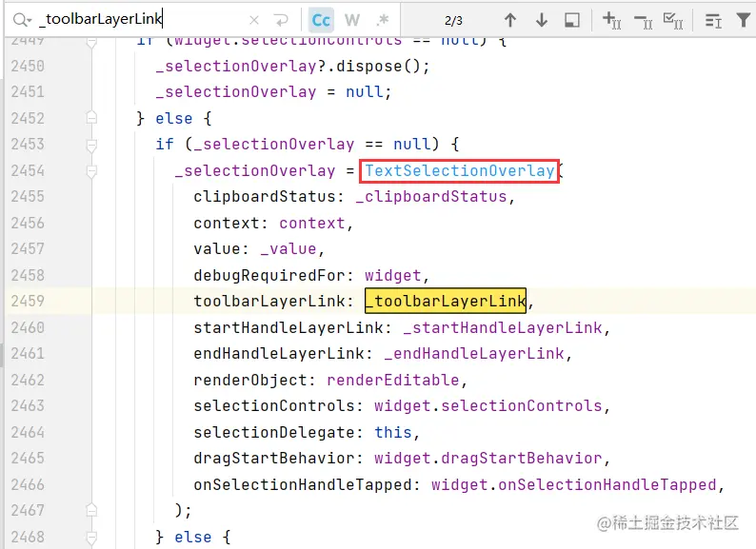Screen dimensions: 756x549
Task: Click _clipboardStatus value on line 2455
Action: pos(431,197)
